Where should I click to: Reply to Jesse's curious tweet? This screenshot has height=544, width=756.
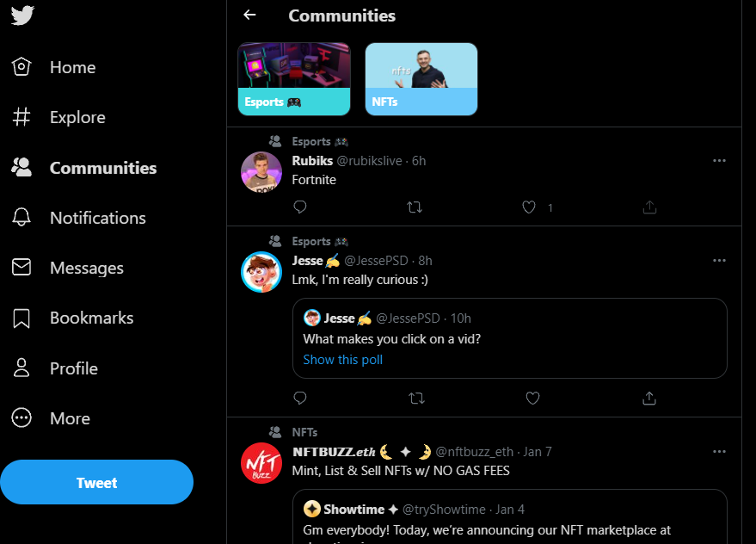click(300, 398)
